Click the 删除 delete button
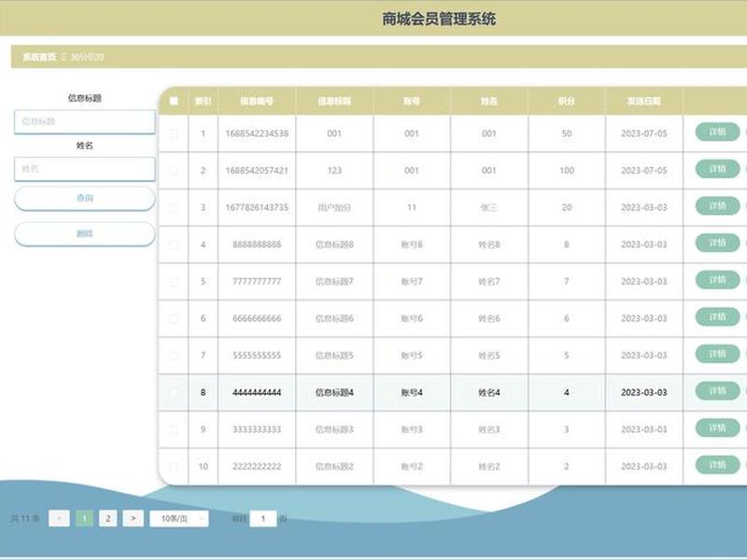 (x=85, y=234)
